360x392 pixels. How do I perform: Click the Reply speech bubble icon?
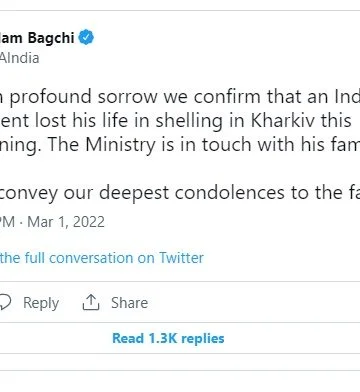point(6,303)
